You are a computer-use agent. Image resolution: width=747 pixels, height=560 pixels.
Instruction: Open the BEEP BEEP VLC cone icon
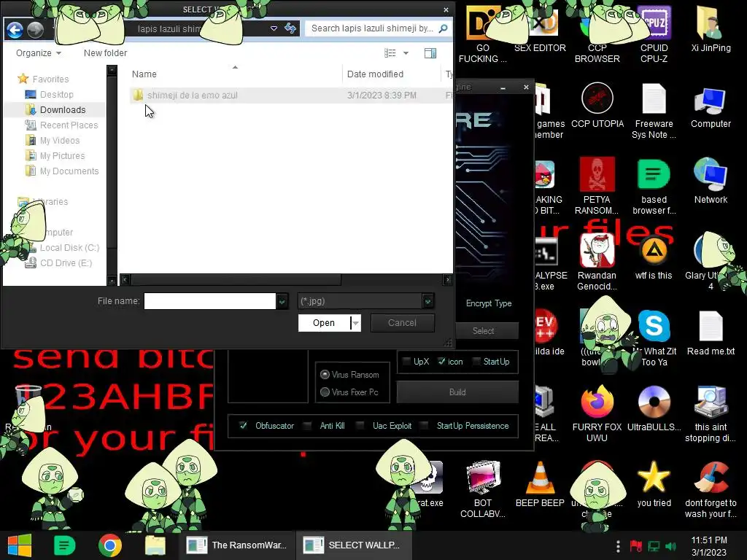(540, 484)
